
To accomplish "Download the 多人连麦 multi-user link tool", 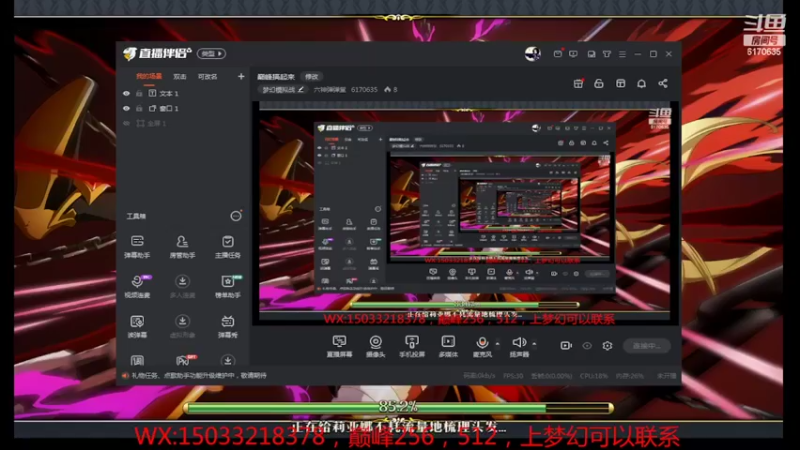I will click(x=182, y=286).
